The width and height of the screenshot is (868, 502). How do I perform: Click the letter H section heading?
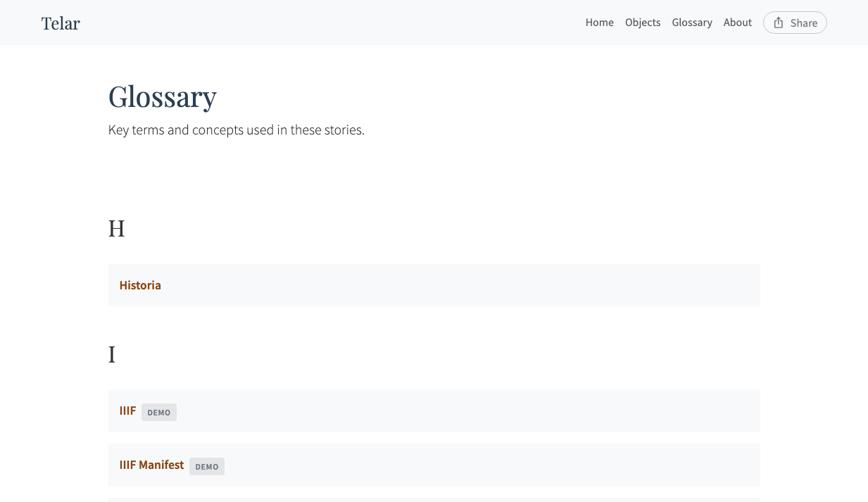(117, 228)
